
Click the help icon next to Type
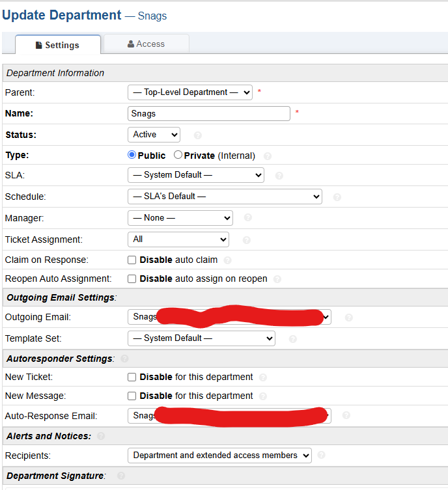(x=268, y=156)
